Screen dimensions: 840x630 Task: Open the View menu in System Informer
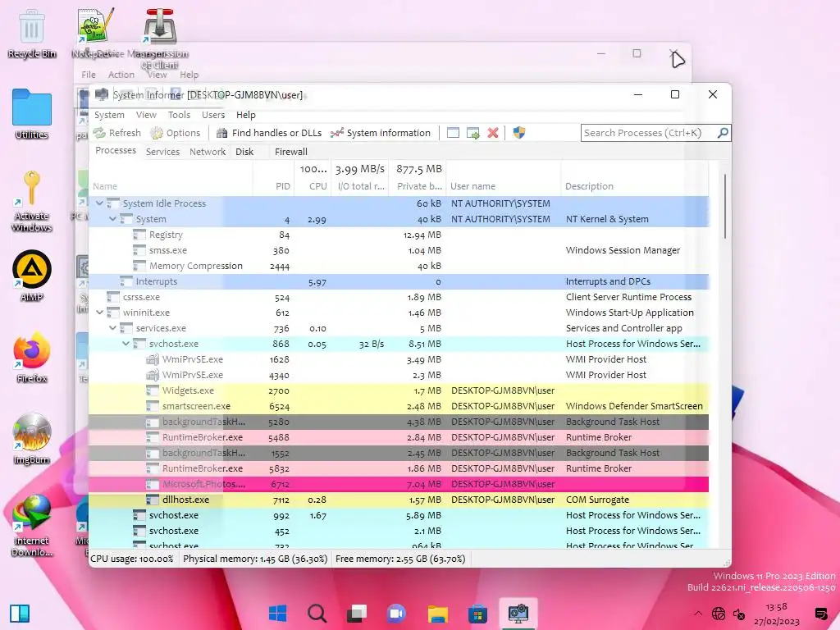pyautogui.click(x=146, y=115)
